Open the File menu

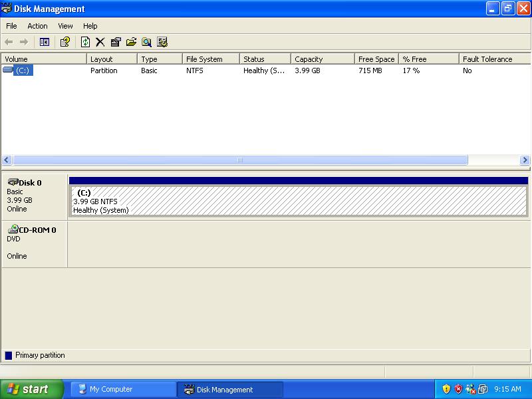[11, 26]
